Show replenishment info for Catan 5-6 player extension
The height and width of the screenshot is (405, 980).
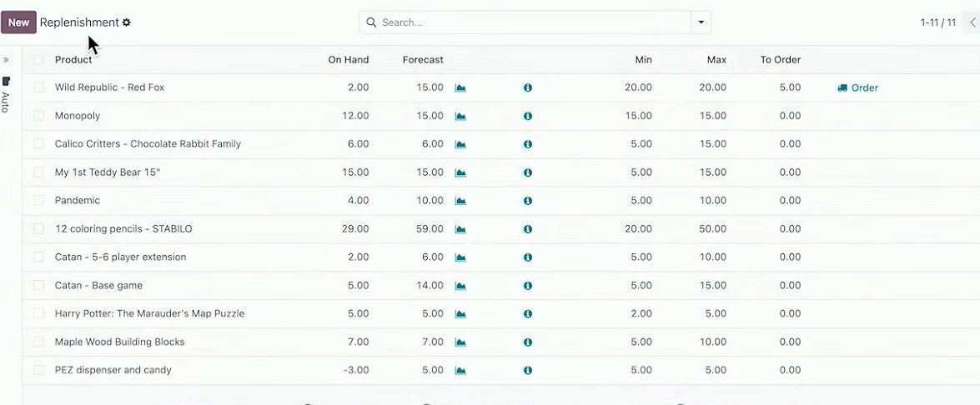point(527,257)
